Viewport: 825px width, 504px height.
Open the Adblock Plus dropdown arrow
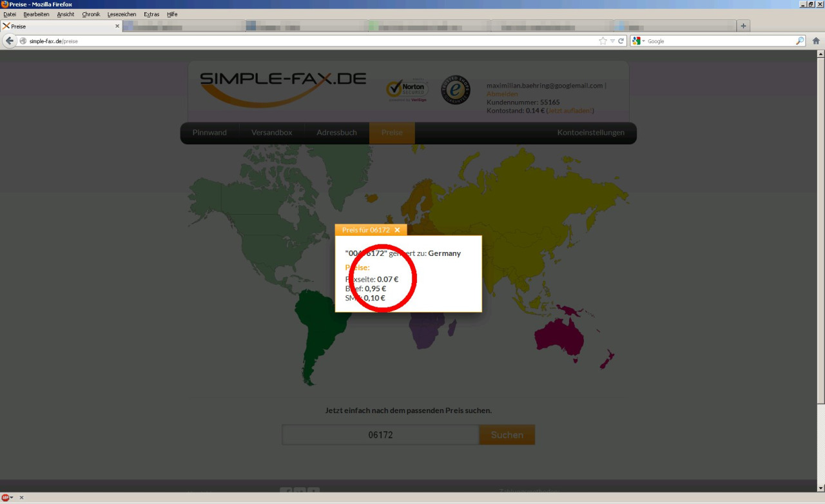click(x=12, y=498)
